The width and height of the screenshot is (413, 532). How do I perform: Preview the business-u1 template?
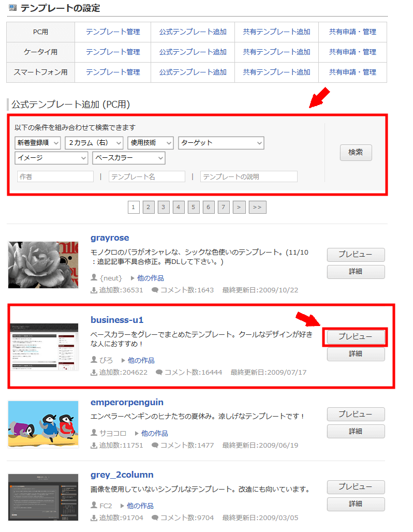(x=356, y=337)
